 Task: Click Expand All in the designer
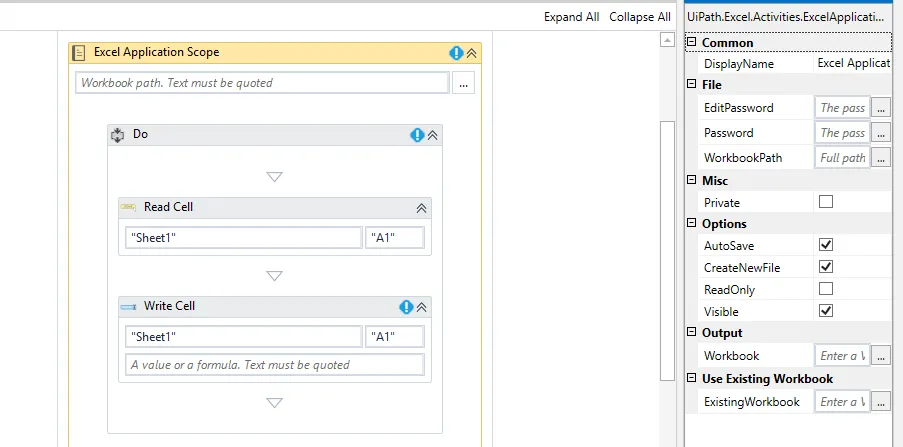point(571,17)
